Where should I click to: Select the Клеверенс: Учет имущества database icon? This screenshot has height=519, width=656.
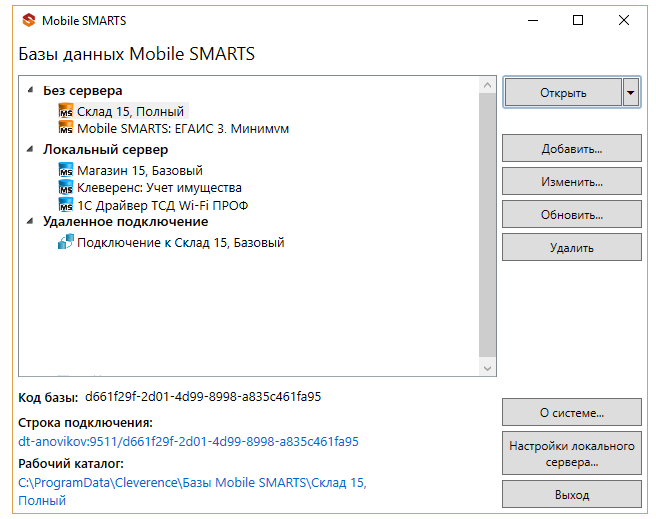pos(66,187)
